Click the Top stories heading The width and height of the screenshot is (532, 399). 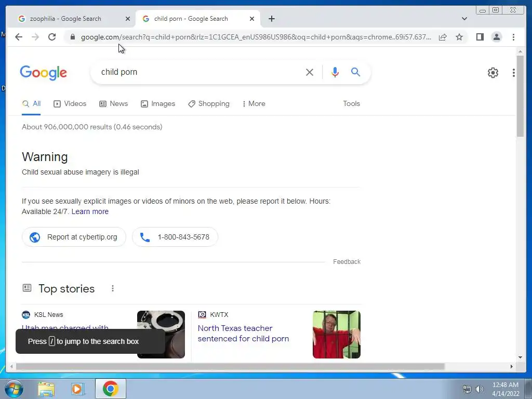point(66,289)
